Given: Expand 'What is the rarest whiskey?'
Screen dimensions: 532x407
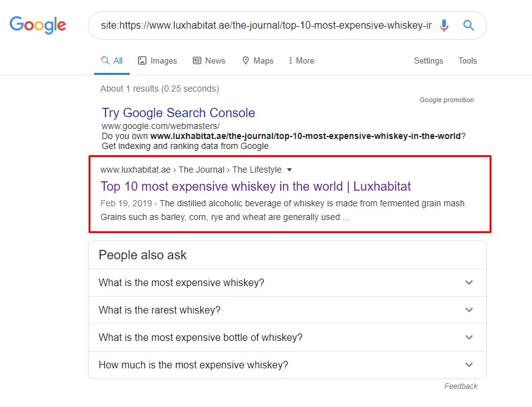Looking at the screenshot, I should [288, 310].
